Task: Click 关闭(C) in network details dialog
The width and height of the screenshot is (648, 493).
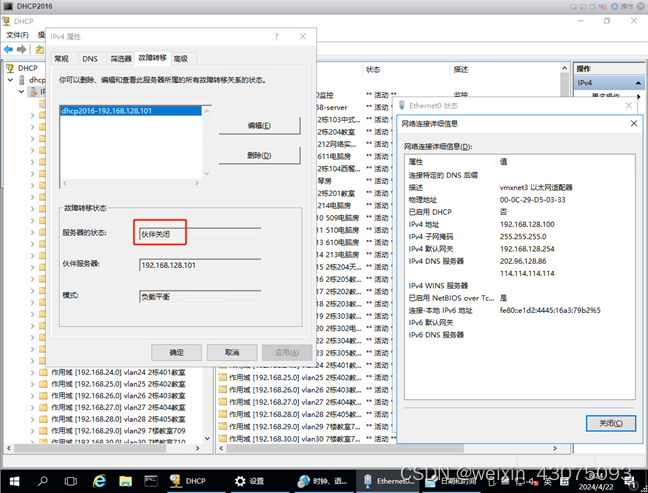Action: click(x=610, y=422)
